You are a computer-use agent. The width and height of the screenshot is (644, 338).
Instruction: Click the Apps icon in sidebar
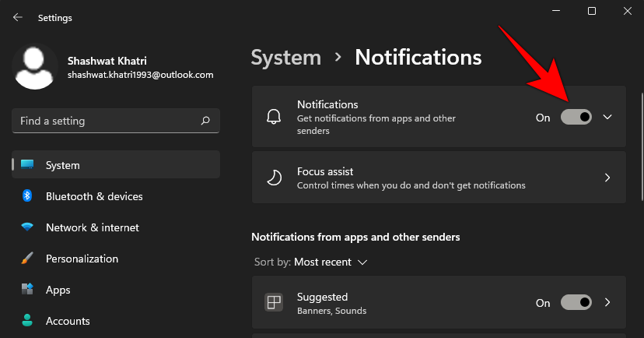pyautogui.click(x=27, y=289)
